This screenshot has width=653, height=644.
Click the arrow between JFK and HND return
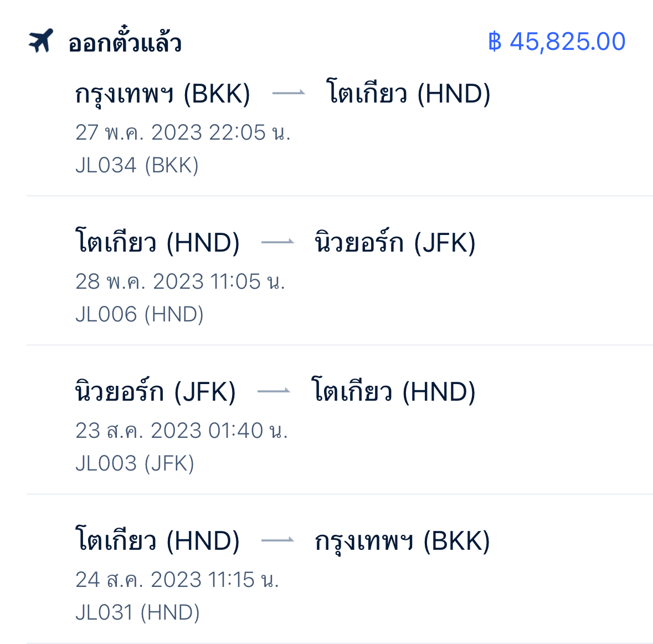click(x=274, y=391)
